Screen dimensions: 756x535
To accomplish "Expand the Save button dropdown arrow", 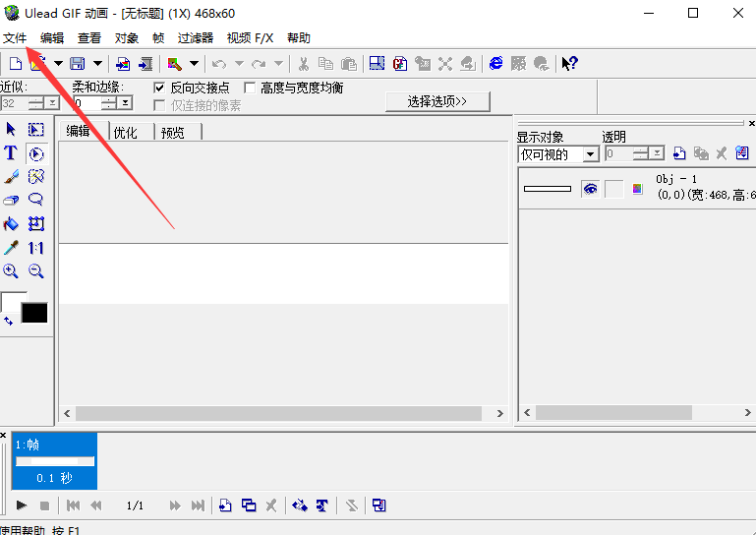I will coord(96,64).
